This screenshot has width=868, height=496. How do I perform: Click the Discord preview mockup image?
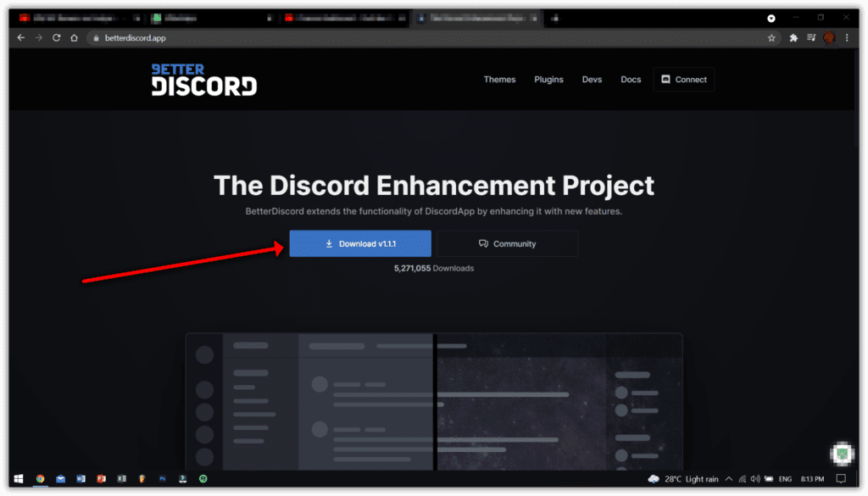434,402
